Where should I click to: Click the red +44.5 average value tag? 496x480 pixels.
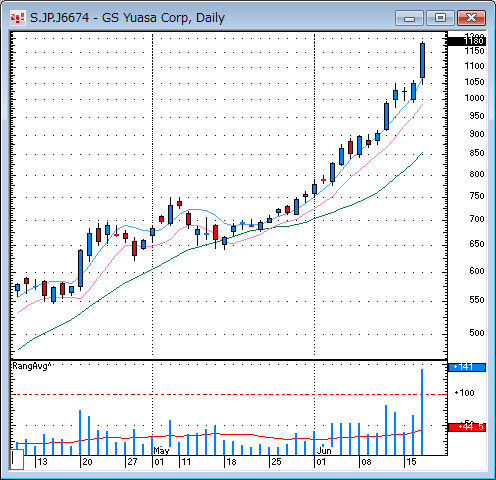(467, 427)
